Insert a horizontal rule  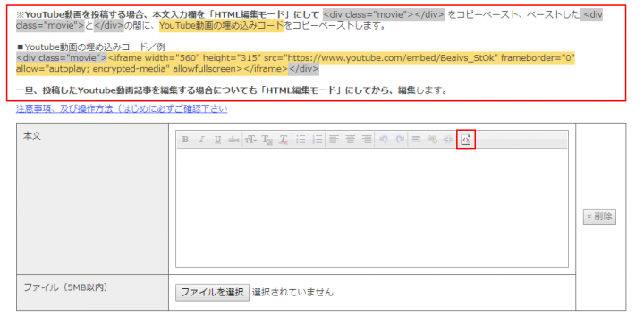click(x=416, y=140)
